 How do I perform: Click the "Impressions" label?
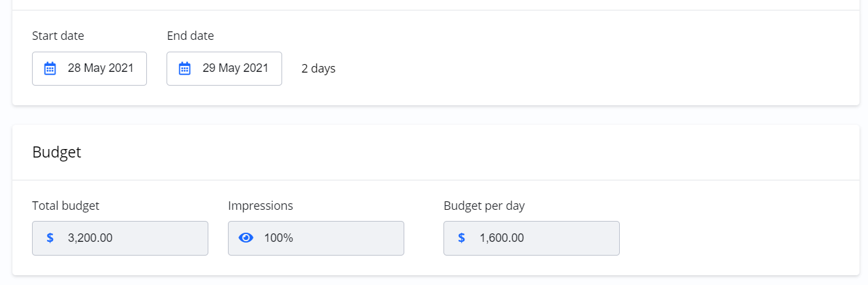point(261,206)
